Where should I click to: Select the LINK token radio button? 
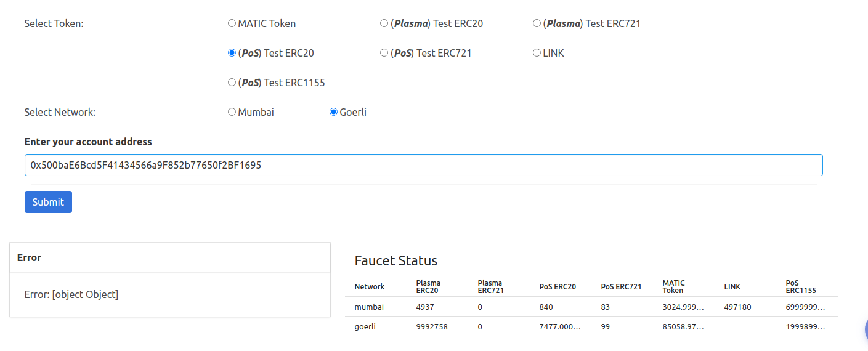pyautogui.click(x=537, y=53)
